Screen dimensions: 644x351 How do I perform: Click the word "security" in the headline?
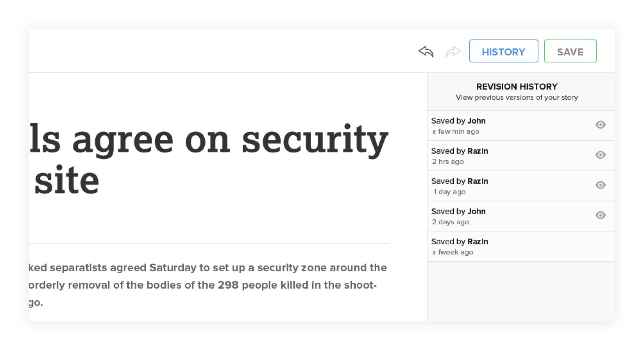click(315, 140)
